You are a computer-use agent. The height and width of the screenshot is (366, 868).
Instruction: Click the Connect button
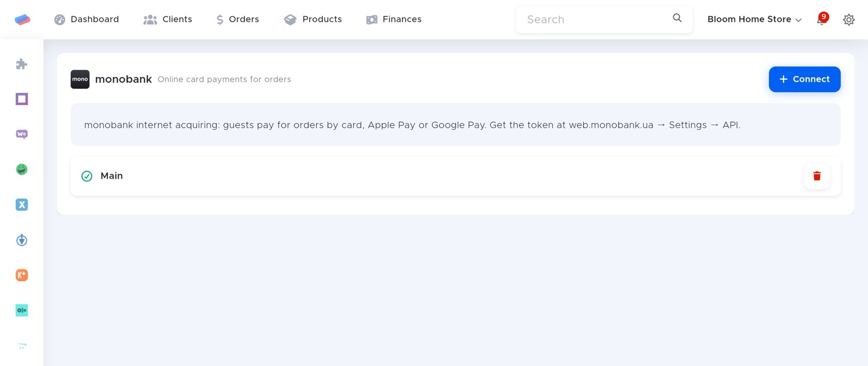point(805,79)
